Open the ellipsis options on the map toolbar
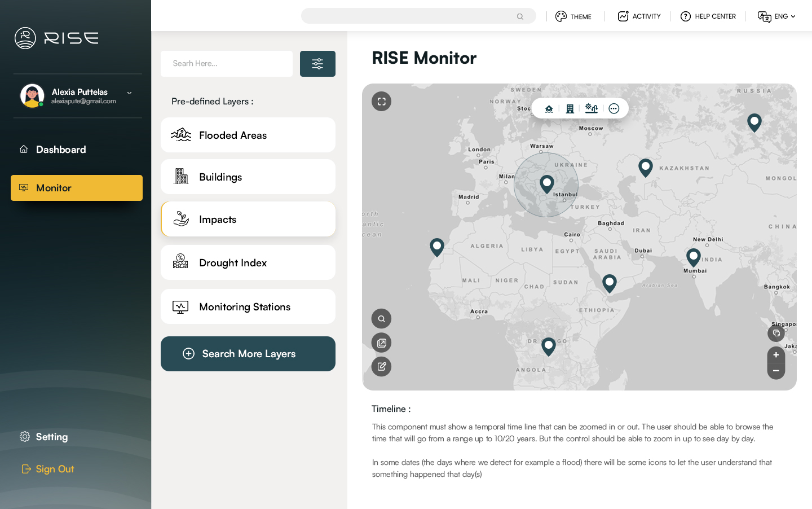The image size is (812, 509). click(614, 108)
